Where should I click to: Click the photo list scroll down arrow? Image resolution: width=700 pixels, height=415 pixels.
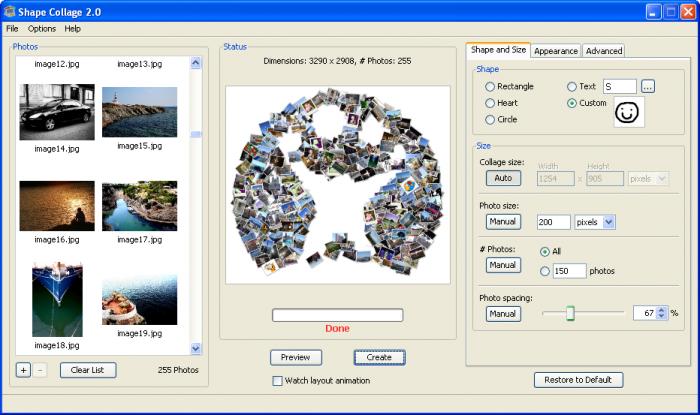[196, 349]
